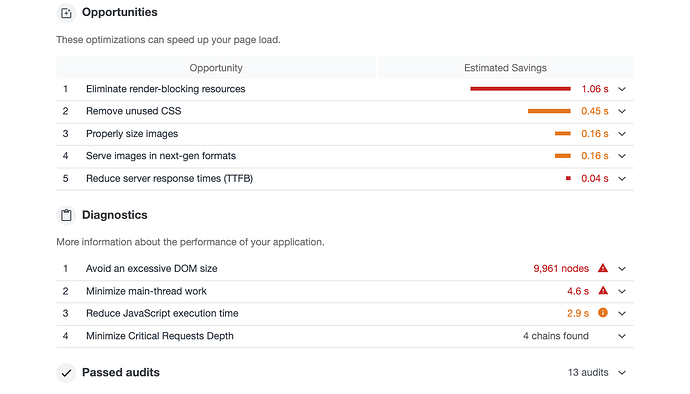Click Minimize main-thread work title
Image resolution: width=690 pixels, height=394 pixels.
[x=146, y=291]
